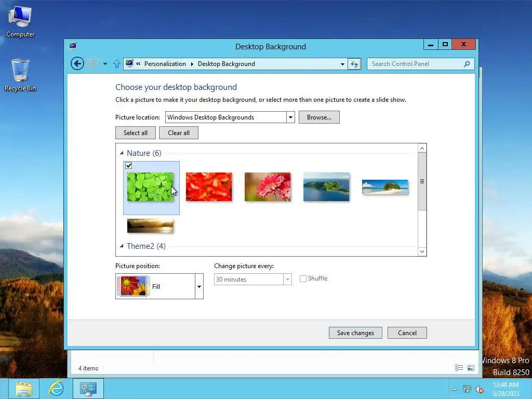The width and height of the screenshot is (532, 399).
Task: Select the tropical beach panorama wallpaper
Action: (385, 187)
